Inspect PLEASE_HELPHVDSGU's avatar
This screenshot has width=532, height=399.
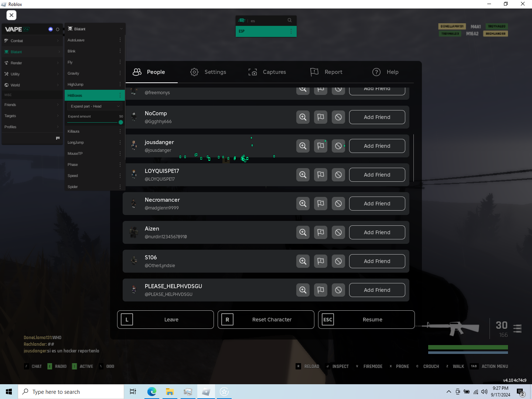303,290
